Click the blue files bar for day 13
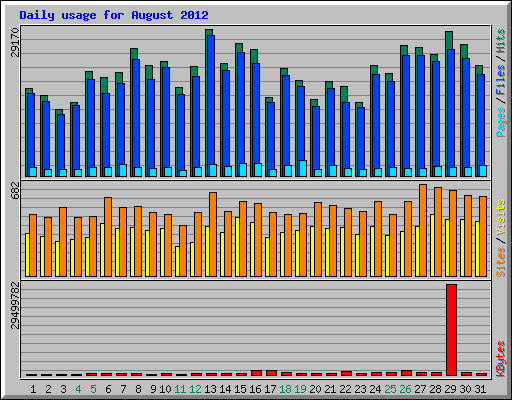This screenshot has height=400, width=512. 211,100
